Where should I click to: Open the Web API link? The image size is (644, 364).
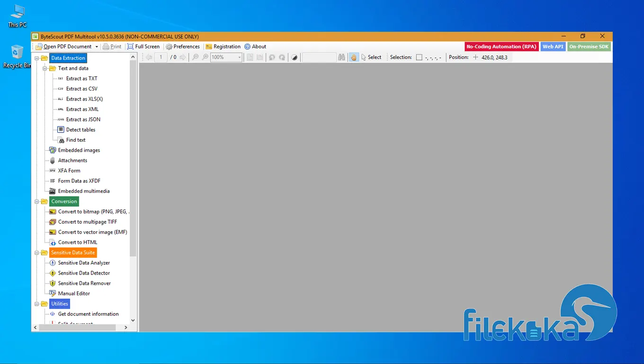click(553, 46)
